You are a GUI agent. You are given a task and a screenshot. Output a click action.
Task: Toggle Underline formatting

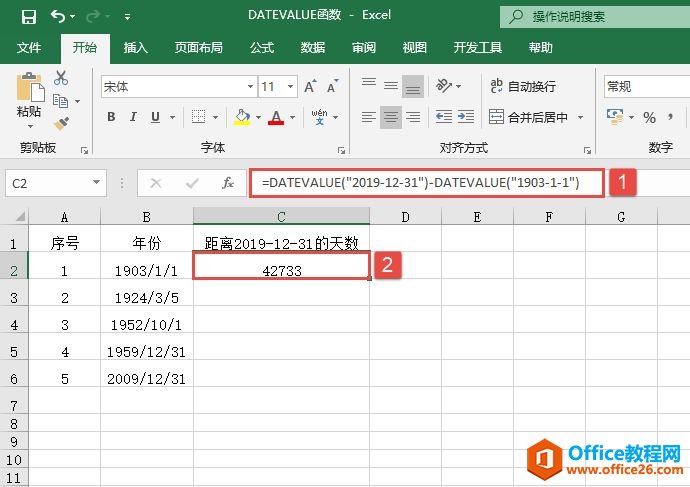click(x=155, y=117)
